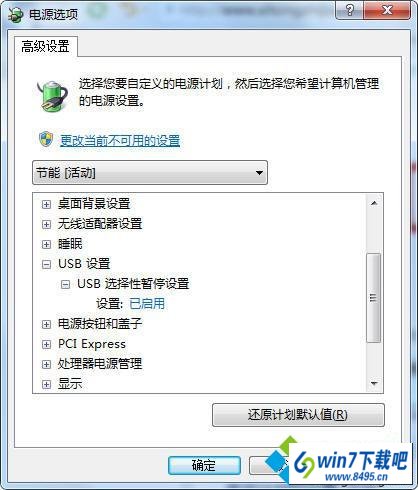418x490 pixels.
Task: Click scrollbar up arrow in settings list
Action: click(x=374, y=203)
